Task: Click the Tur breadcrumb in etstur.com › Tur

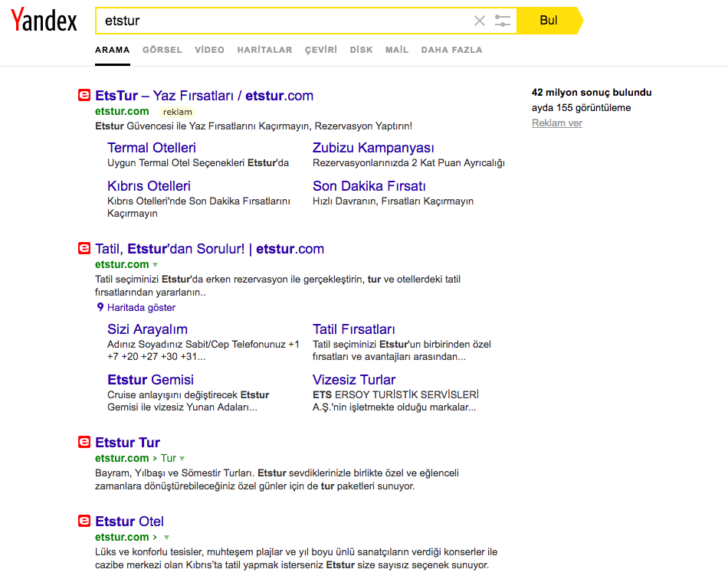Action: [x=169, y=458]
